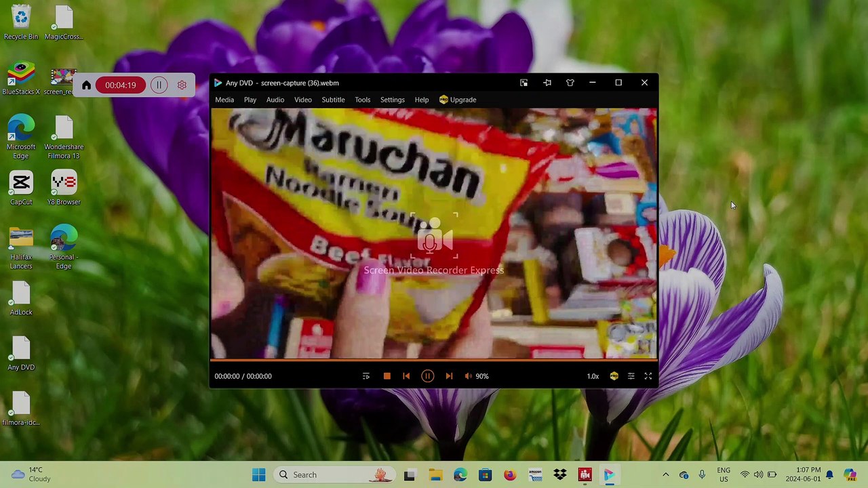The image size is (868, 488).
Task: Select the Any DVD desktop file
Action: pos(21,354)
